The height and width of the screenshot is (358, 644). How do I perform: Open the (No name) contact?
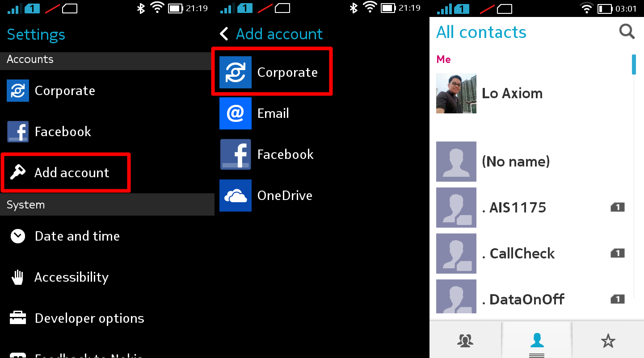pos(531,162)
